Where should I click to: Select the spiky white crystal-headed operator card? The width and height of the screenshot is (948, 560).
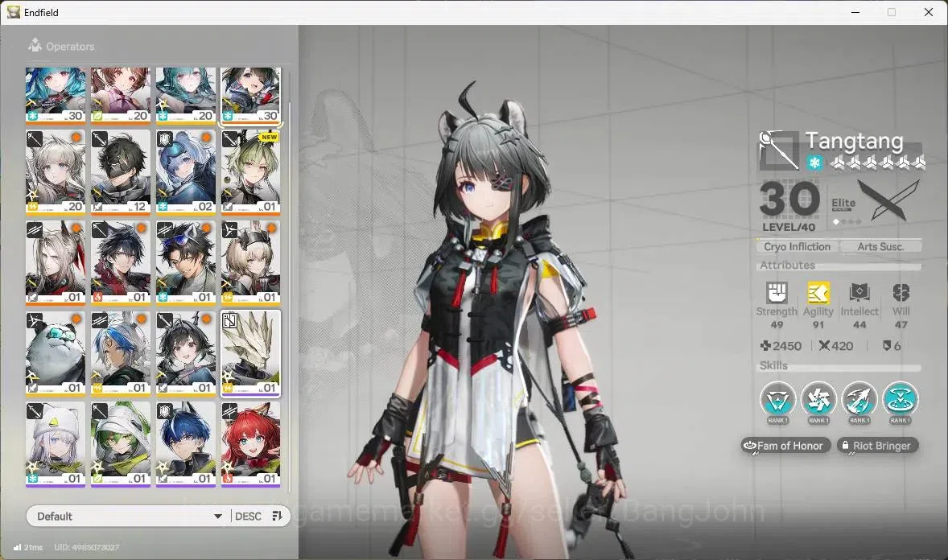[251, 354]
